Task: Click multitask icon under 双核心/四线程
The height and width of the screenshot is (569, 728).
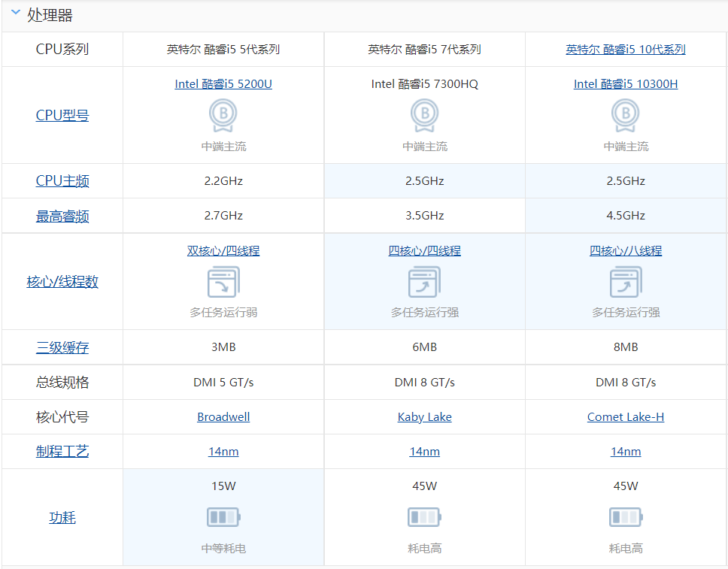Action: (x=223, y=282)
